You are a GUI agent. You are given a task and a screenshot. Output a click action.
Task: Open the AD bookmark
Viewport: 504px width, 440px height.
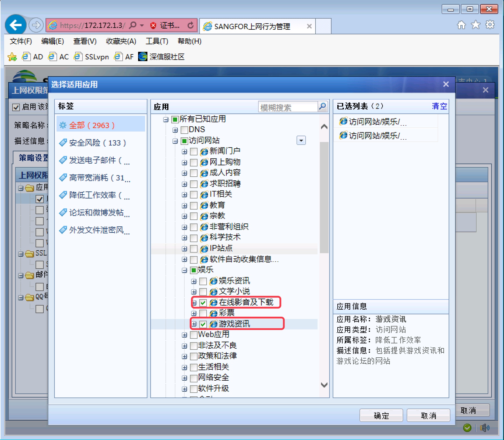[33, 57]
